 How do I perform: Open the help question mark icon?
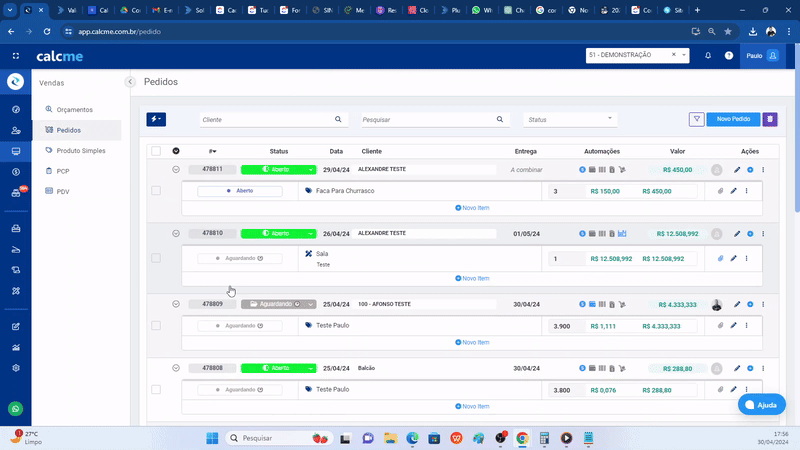[x=729, y=56]
